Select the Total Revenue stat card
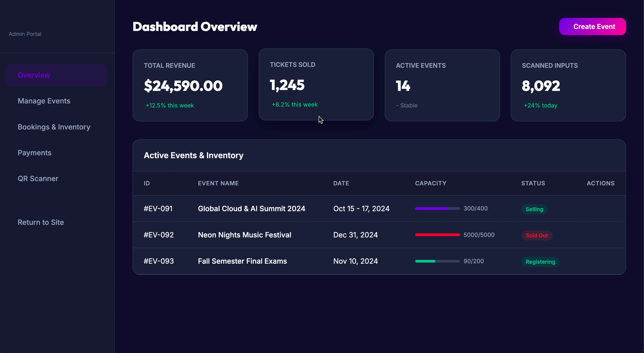This screenshot has width=644, height=353. 190,85
